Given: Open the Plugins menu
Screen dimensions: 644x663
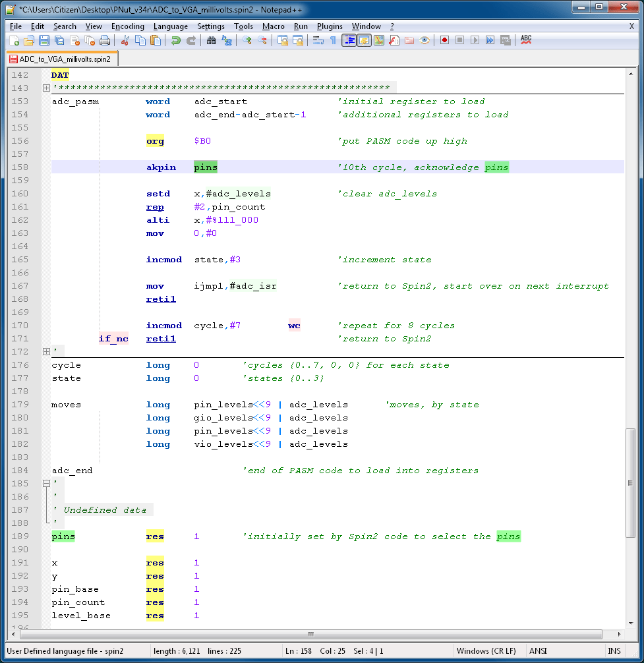Looking at the screenshot, I should (330, 26).
